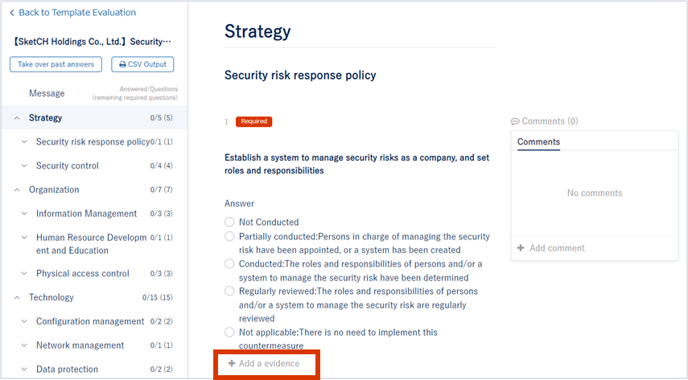Viewport: 688px width, 380px height.
Task: Click the CSV Output button
Action: (x=143, y=64)
